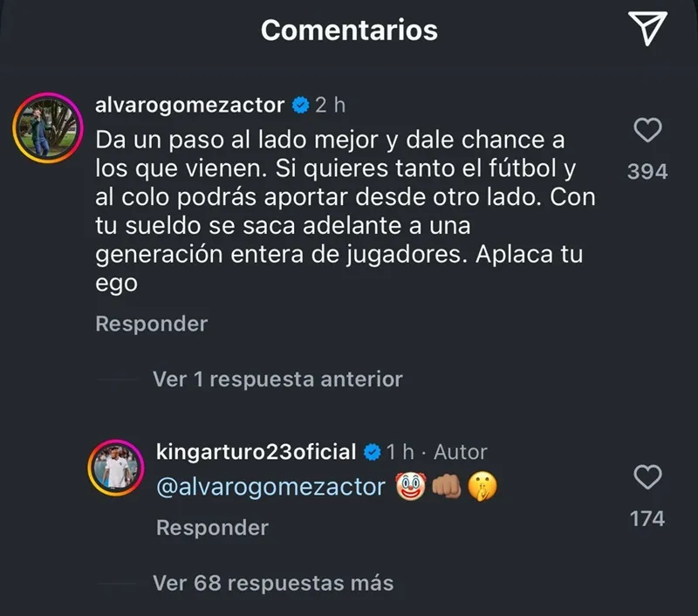
Task: Open the @alvarogomezactor mention link
Action: (x=270, y=487)
